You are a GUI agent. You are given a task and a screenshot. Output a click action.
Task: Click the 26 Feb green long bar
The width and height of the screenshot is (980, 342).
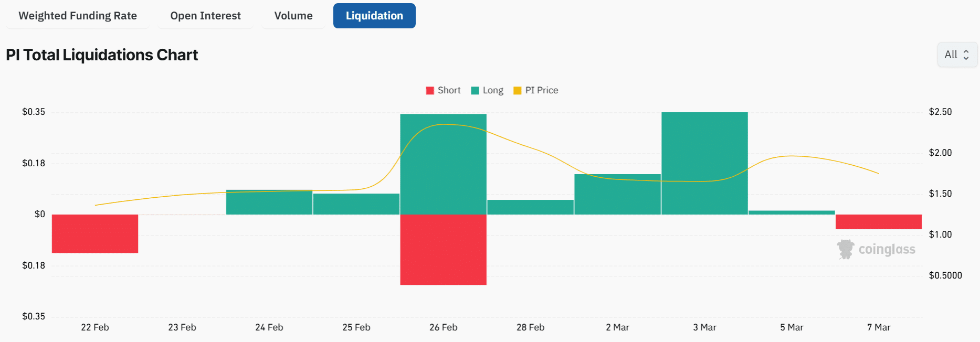click(x=444, y=164)
